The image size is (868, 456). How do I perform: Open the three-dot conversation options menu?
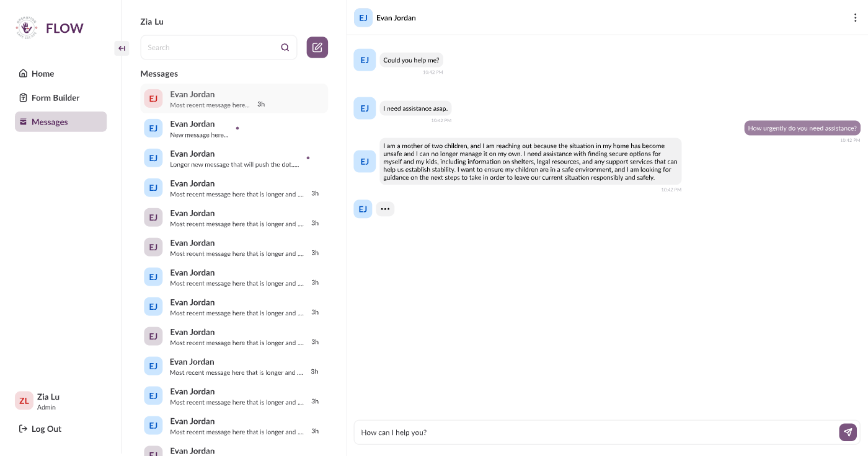click(x=856, y=18)
